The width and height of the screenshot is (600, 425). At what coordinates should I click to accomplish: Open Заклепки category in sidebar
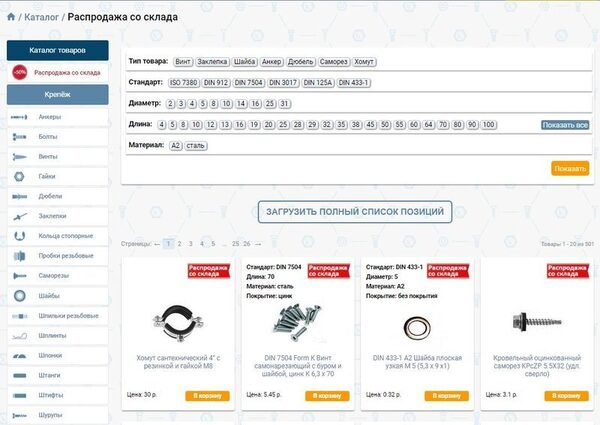click(52, 215)
